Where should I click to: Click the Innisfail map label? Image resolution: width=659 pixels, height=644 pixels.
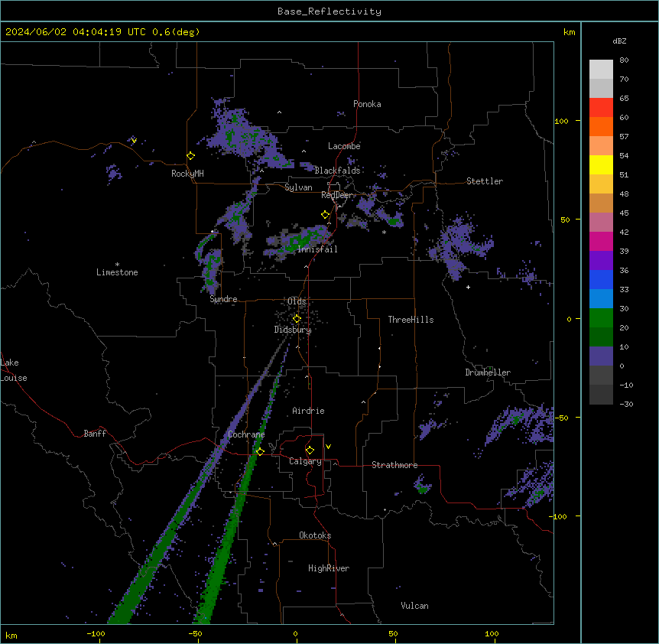pyautogui.click(x=317, y=249)
